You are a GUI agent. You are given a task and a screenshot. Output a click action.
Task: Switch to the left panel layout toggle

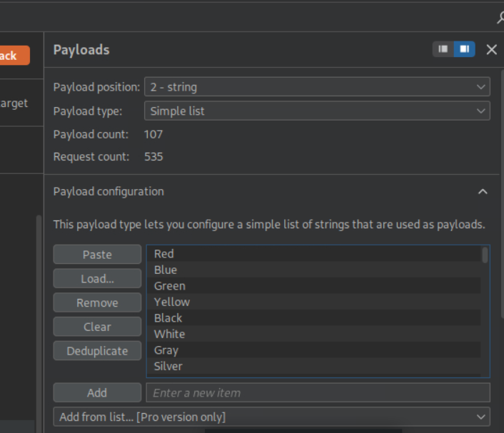(443, 49)
